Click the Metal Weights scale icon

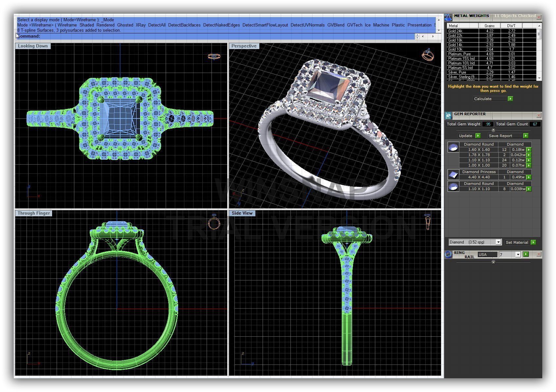pyautogui.click(x=448, y=17)
